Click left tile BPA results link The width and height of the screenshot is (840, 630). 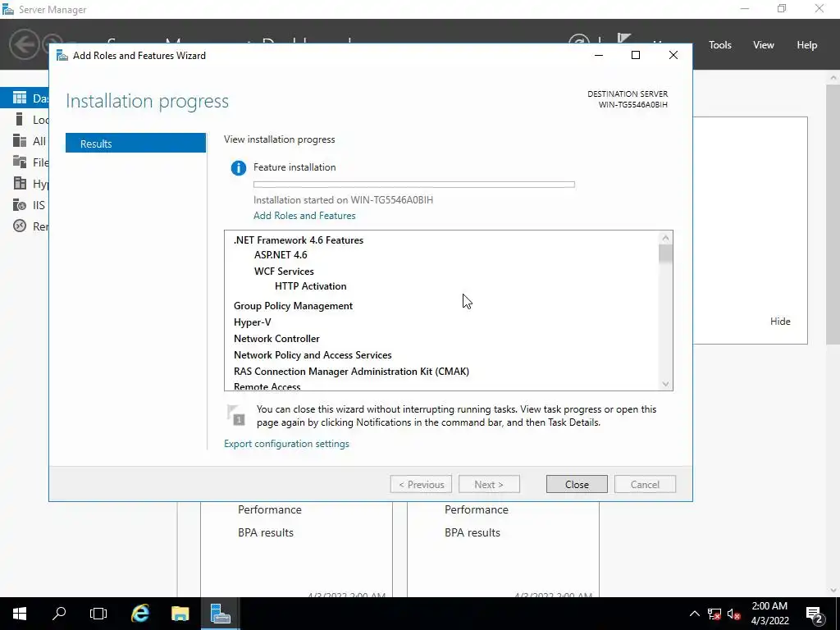click(x=266, y=532)
